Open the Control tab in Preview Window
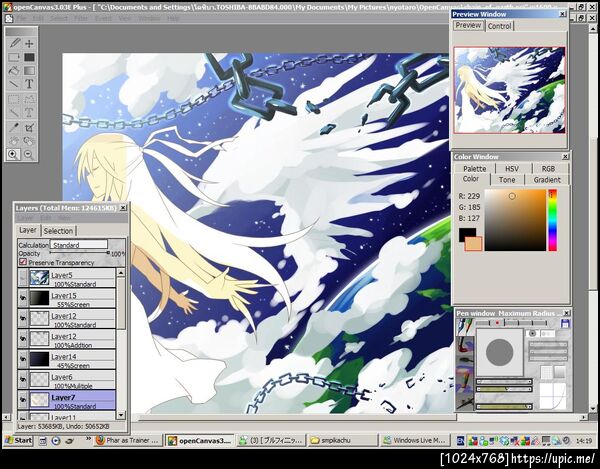Image resolution: width=600 pixels, height=469 pixels. [x=499, y=26]
